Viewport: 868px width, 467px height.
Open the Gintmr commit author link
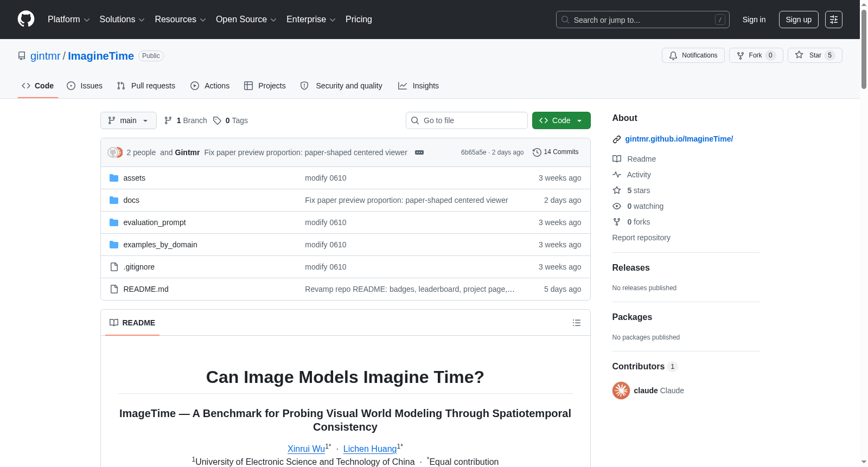pyautogui.click(x=187, y=152)
